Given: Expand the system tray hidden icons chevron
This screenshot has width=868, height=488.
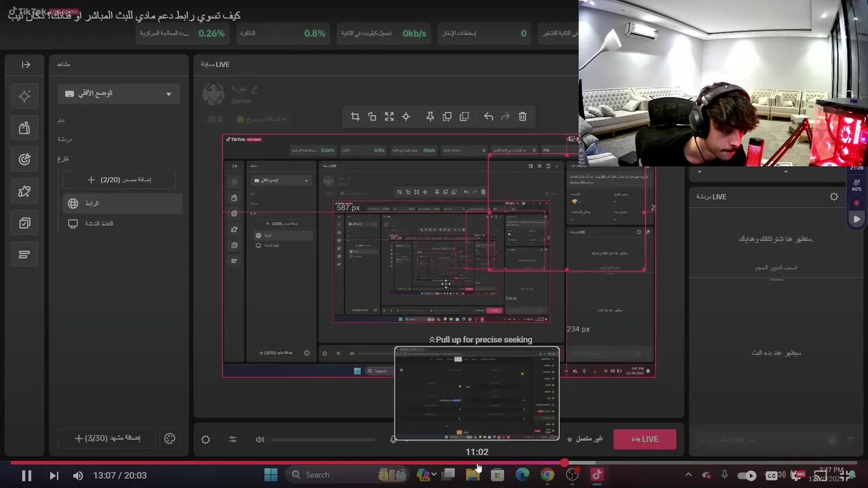Looking at the screenshot, I should (688, 475).
